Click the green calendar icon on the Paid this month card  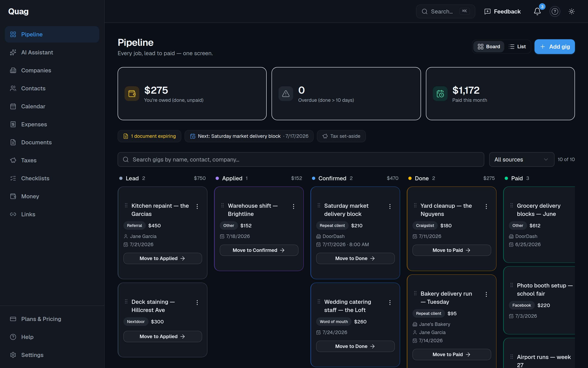pos(440,94)
